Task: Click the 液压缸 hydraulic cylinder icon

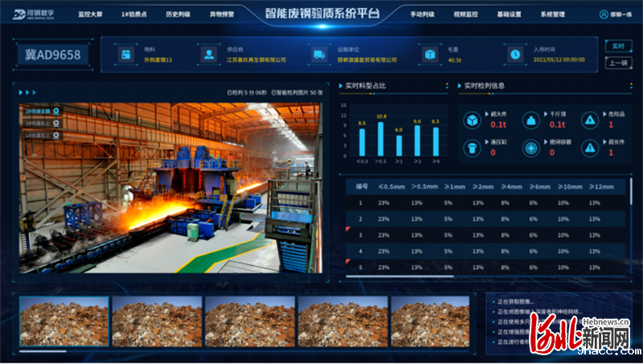Action: [x=472, y=148]
